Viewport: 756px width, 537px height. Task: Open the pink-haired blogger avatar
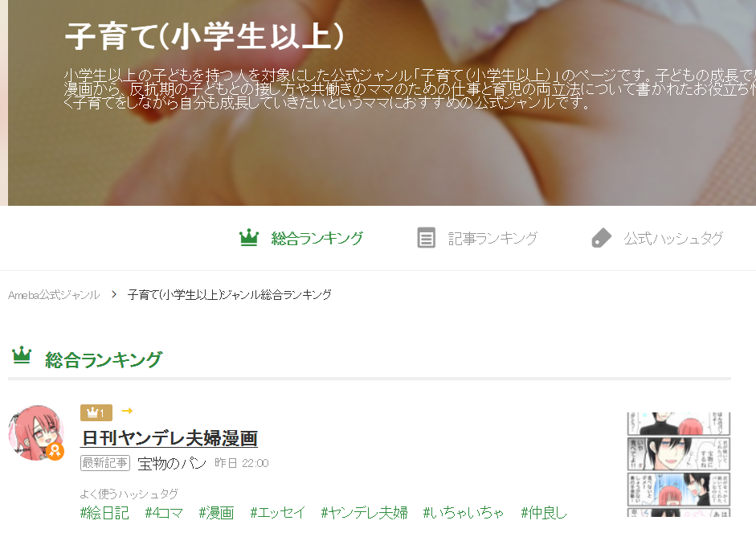click(x=36, y=432)
